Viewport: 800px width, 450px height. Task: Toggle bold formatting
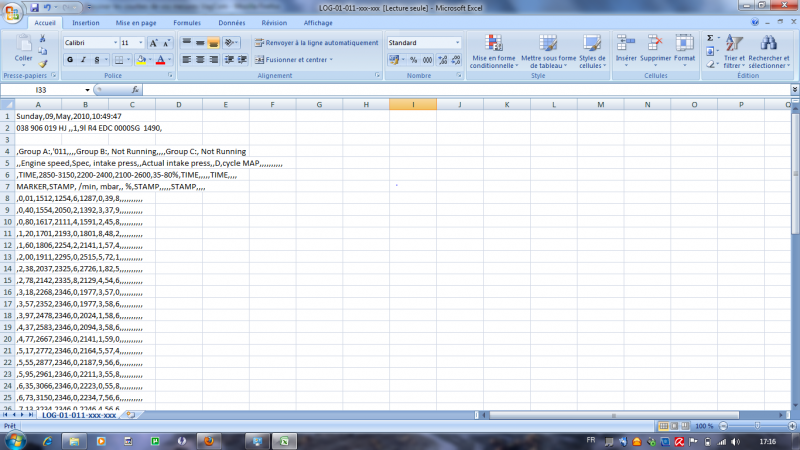click(x=70, y=60)
